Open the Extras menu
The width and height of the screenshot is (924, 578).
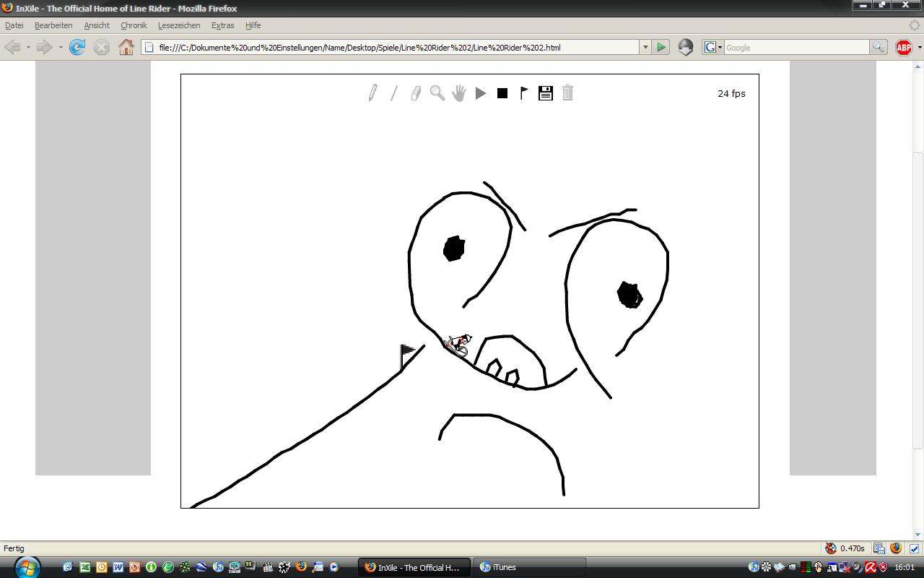tap(222, 25)
